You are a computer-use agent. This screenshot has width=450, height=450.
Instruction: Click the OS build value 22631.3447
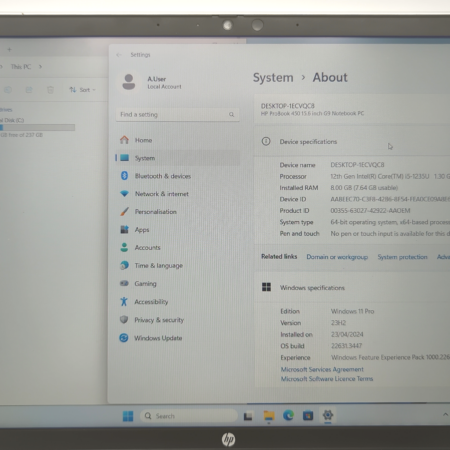[x=346, y=346]
